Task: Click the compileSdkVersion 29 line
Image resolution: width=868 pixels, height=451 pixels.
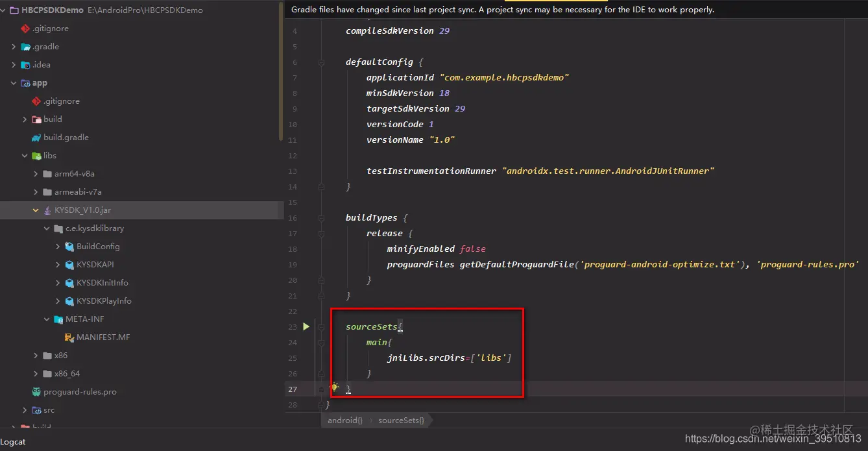Action: click(398, 31)
